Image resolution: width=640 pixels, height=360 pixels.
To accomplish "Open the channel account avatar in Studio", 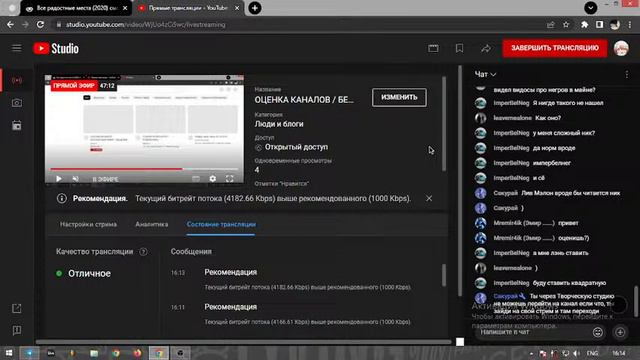I will tap(621, 49).
